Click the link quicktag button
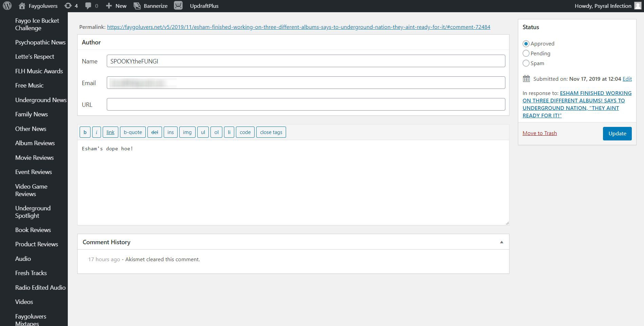 click(x=110, y=132)
